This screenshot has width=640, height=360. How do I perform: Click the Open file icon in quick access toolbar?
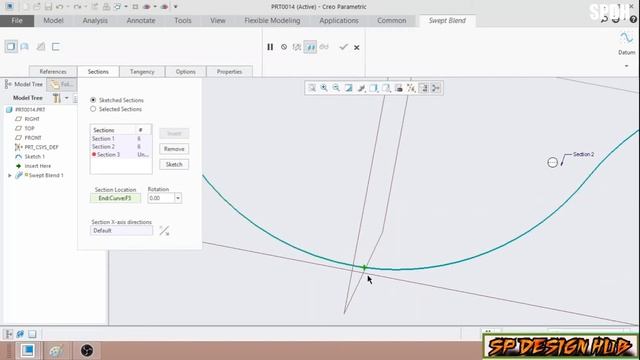click(37, 7)
